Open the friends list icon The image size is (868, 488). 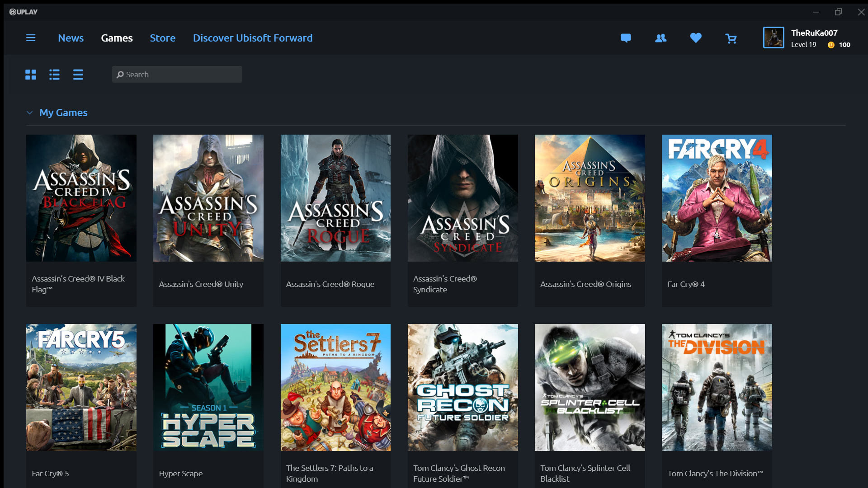660,38
